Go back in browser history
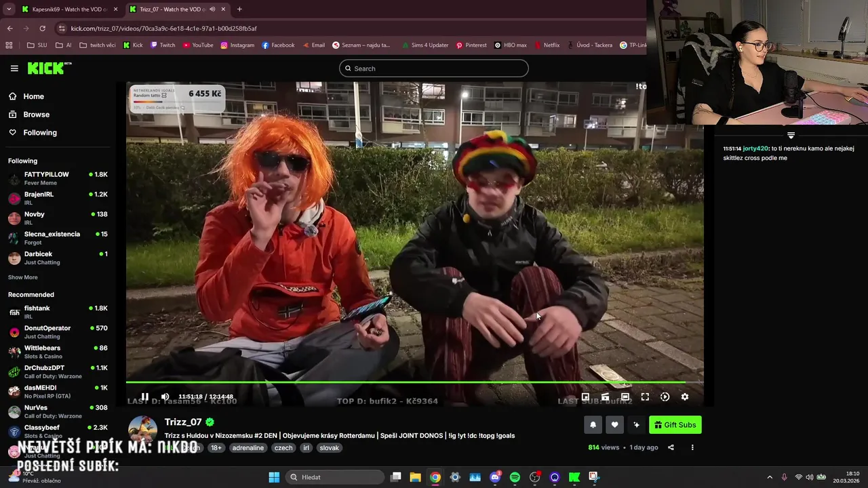This screenshot has width=868, height=488. tap(9, 28)
